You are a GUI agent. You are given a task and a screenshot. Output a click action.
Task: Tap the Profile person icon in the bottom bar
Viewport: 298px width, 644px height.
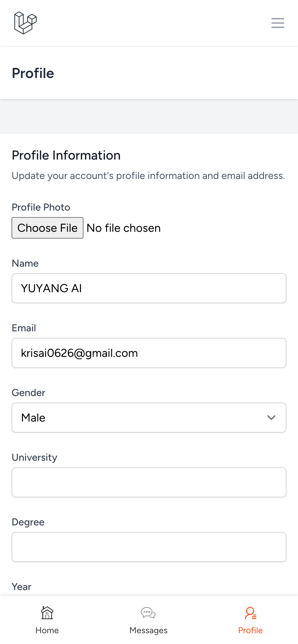[x=250, y=613]
